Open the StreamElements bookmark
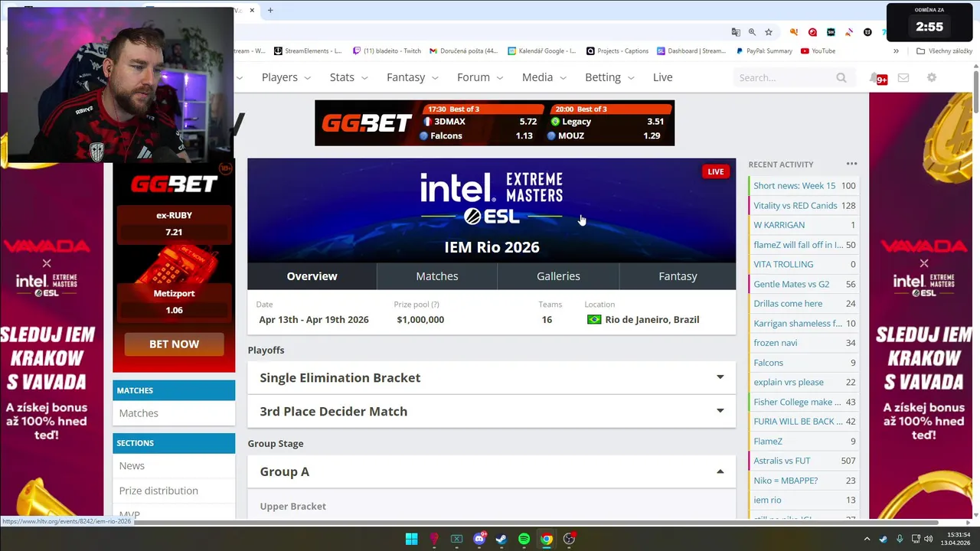This screenshot has width=980, height=551. tap(308, 51)
